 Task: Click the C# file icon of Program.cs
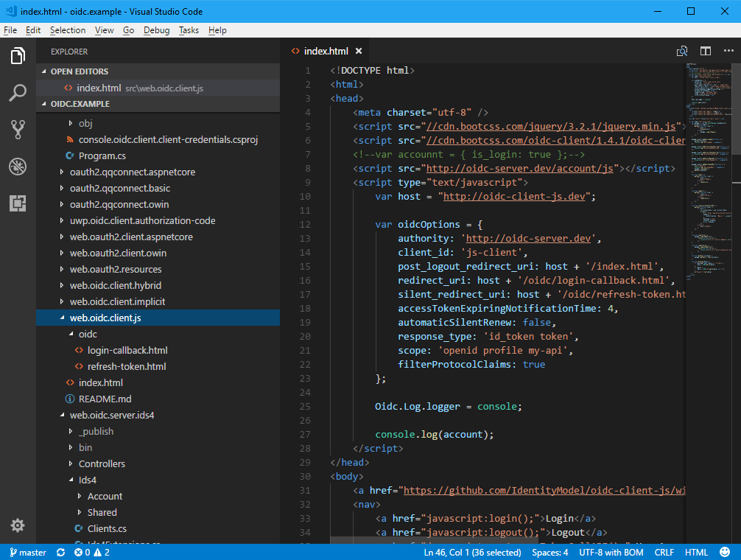(x=70, y=155)
